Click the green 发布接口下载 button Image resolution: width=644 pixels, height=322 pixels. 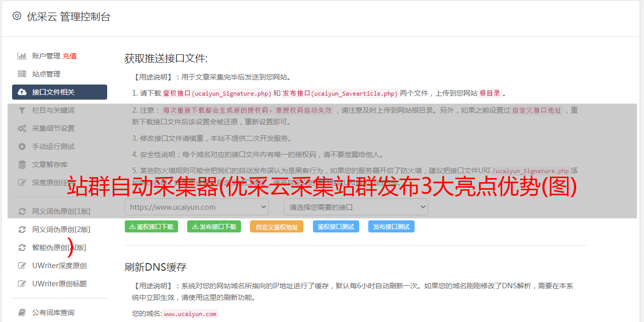click(x=214, y=226)
